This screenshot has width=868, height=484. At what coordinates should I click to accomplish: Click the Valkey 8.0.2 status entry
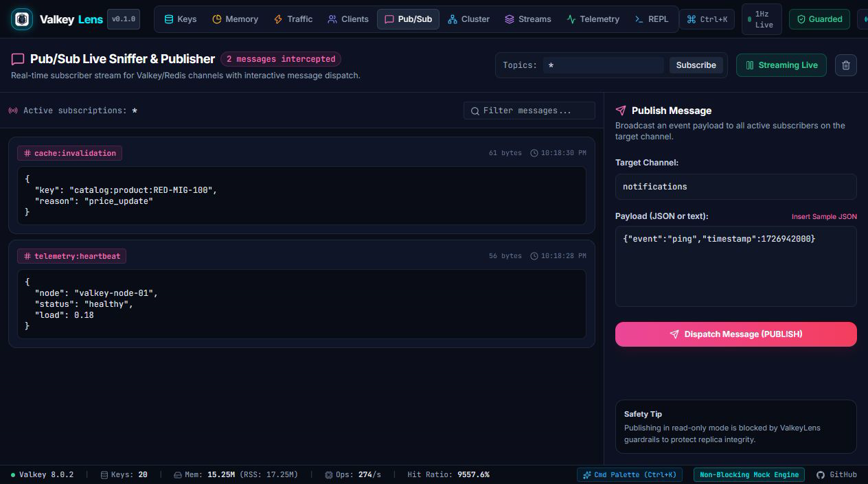point(42,474)
